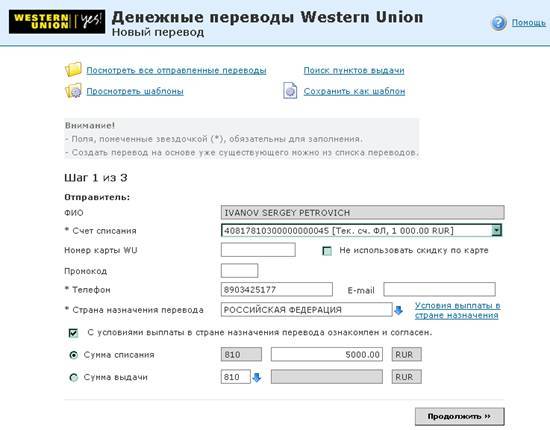Click the debit currency code 810 field
This screenshot has height=430, width=550.
[241, 354]
